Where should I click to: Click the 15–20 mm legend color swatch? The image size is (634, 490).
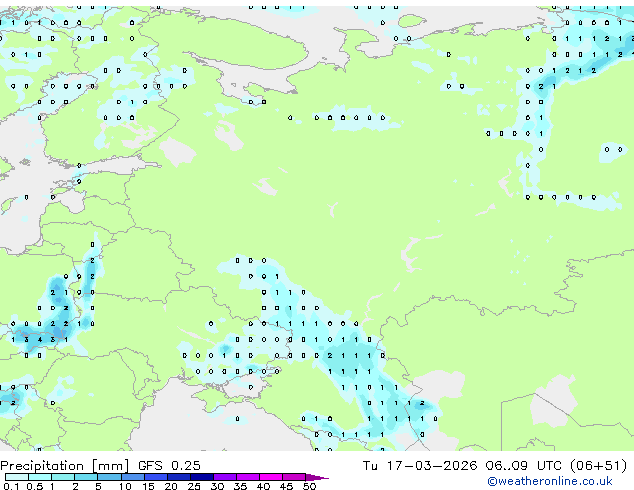[x=155, y=477]
